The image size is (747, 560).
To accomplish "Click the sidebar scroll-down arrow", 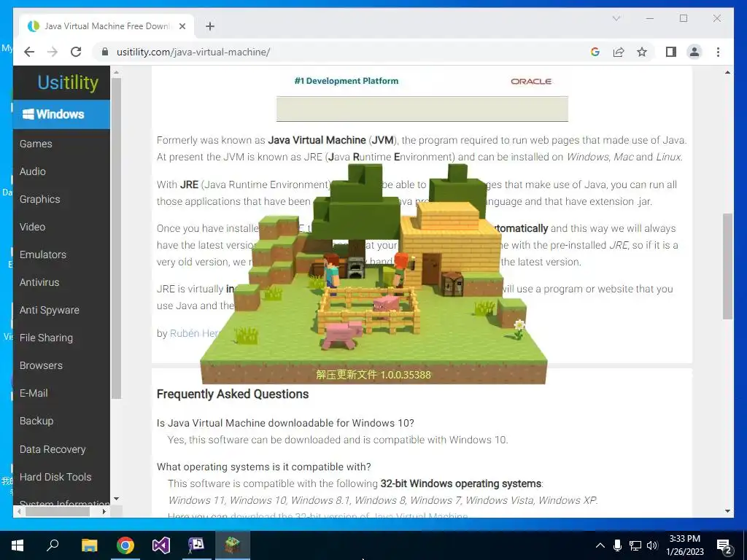I will (x=116, y=499).
